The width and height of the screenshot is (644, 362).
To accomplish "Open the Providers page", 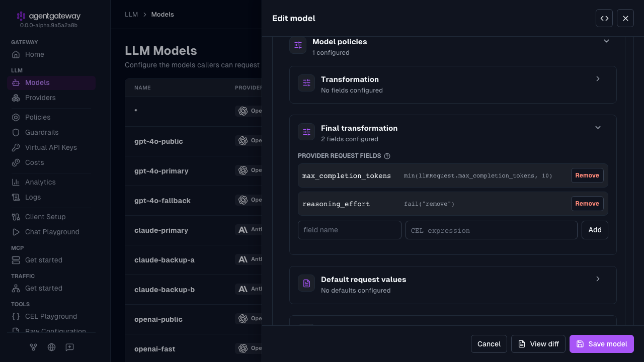I will (x=51, y=98).
